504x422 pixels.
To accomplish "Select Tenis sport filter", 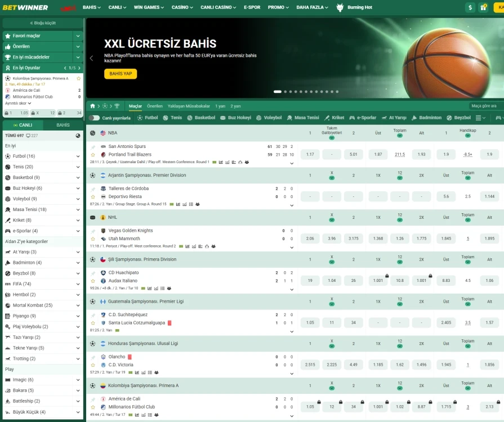I will point(172,118).
